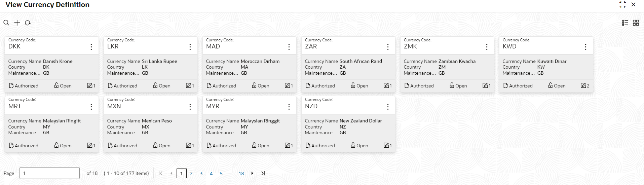Jump to page 18 link
The image size is (644, 185).
[x=241, y=174]
